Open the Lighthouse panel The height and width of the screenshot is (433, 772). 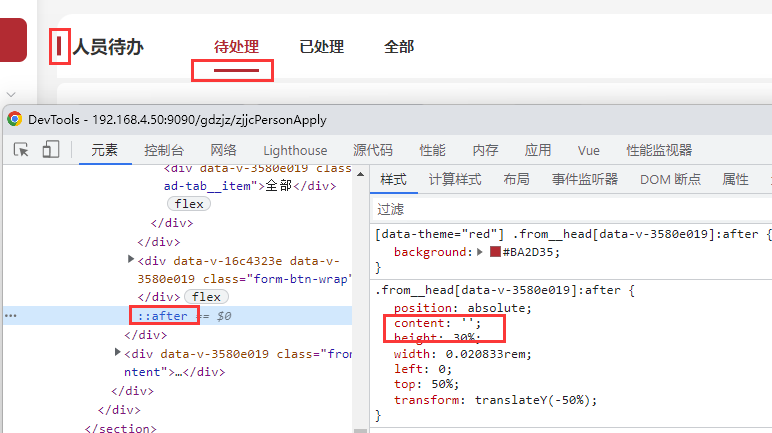point(295,150)
